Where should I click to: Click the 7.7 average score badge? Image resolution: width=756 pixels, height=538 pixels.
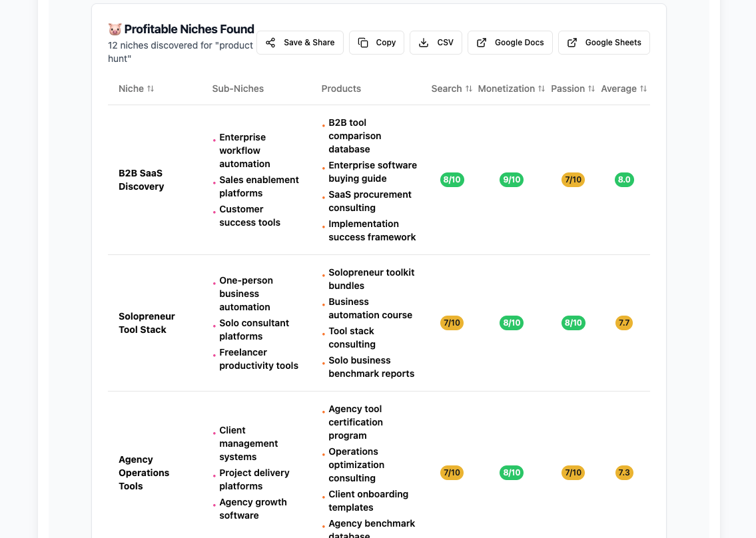624,323
